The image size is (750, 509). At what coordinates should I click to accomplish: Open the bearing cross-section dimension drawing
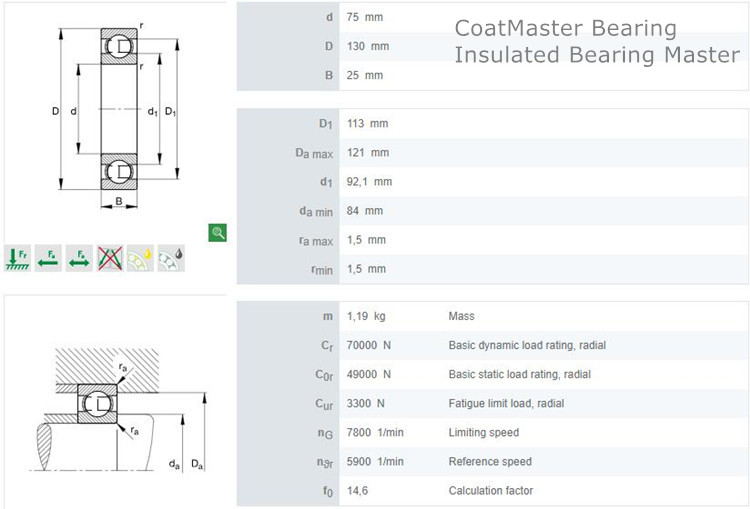(x=116, y=115)
